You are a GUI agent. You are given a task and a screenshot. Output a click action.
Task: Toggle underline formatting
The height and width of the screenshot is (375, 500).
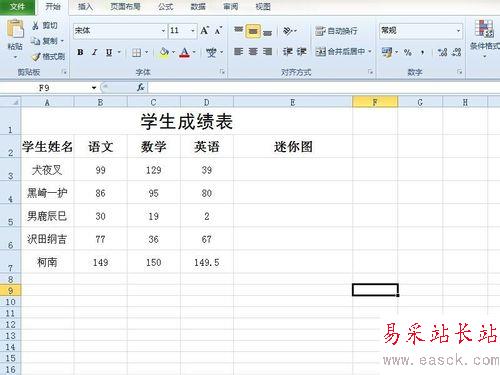point(109,52)
